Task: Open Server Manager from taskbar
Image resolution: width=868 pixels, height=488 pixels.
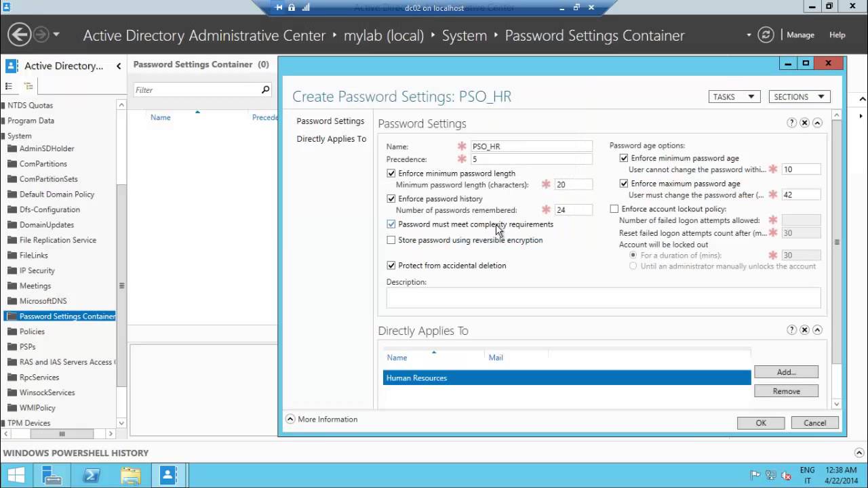Action: (x=52, y=476)
